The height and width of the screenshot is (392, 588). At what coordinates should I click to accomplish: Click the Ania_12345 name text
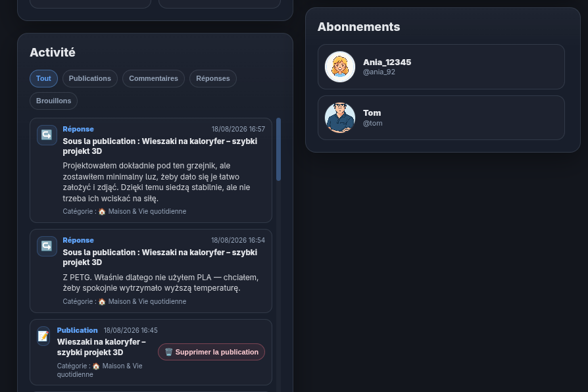pyautogui.click(x=387, y=62)
